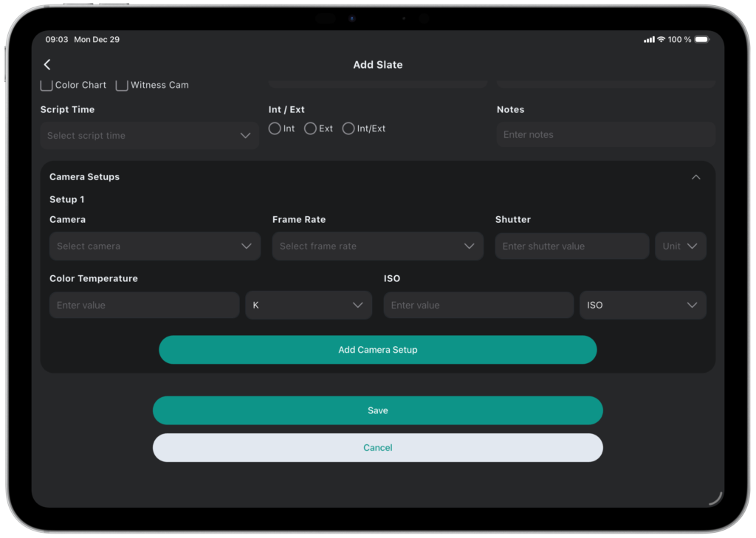Check the Color Chart checkbox
Screen dimensions: 756x538
47,86
